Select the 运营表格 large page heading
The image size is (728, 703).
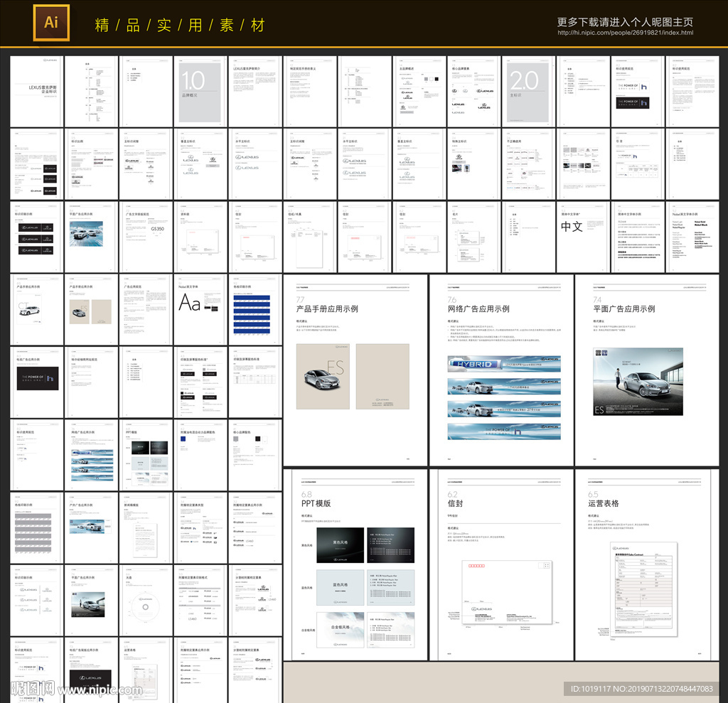point(603,503)
